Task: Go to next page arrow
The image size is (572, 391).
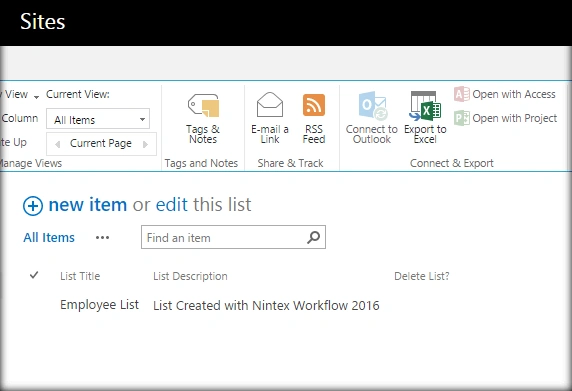Action: point(145,144)
